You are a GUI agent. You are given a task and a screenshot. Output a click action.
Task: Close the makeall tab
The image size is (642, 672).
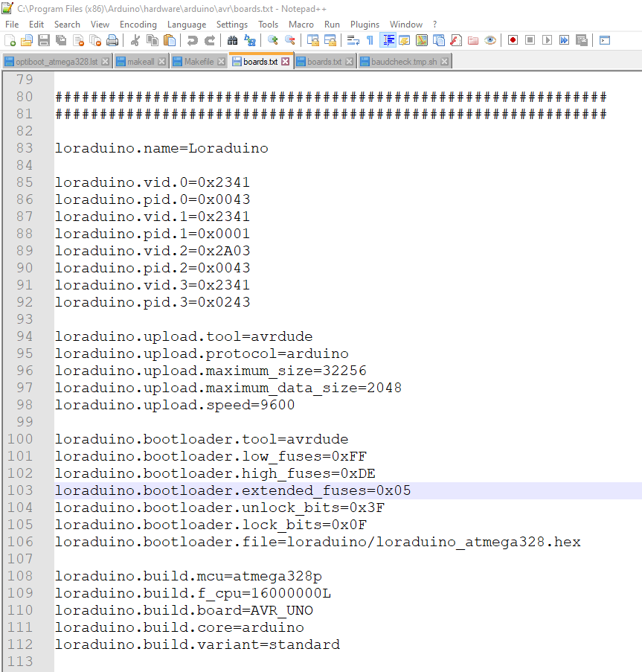coord(162,62)
